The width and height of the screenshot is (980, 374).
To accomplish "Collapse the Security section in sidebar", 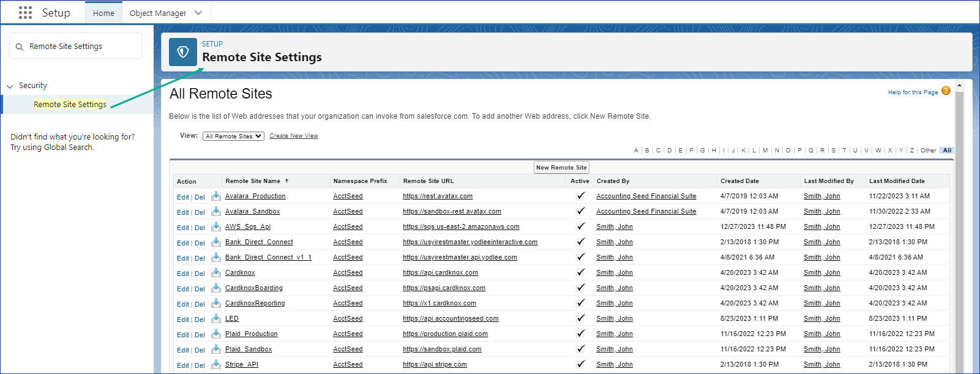I will coord(10,86).
